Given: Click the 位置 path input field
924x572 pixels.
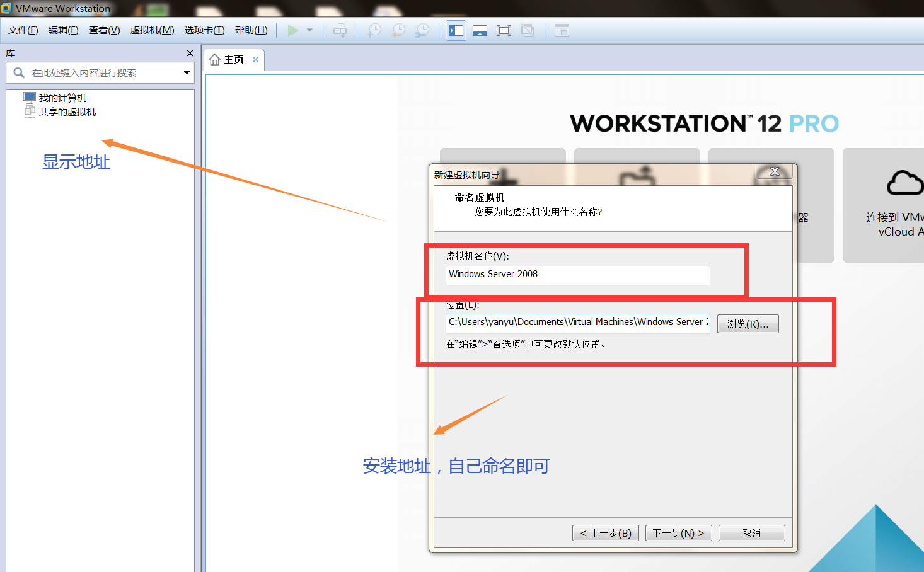Looking at the screenshot, I should coord(578,323).
